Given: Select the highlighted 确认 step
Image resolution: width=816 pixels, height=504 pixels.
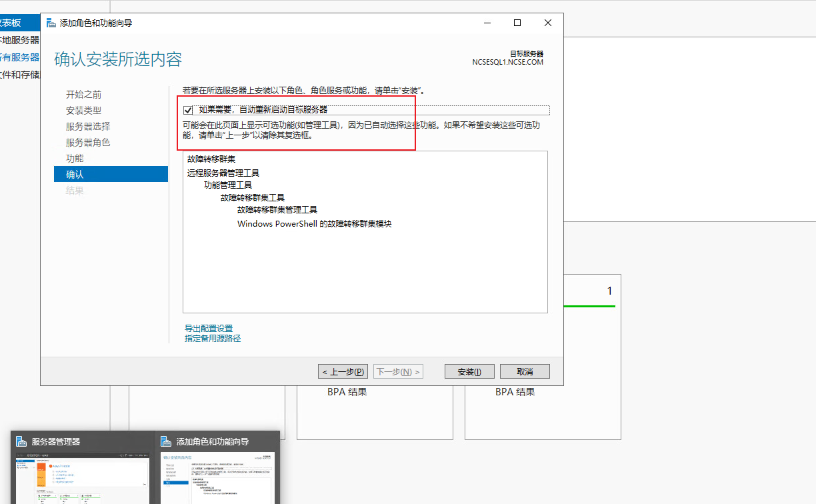Looking at the screenshot, I should coord(75,175).
